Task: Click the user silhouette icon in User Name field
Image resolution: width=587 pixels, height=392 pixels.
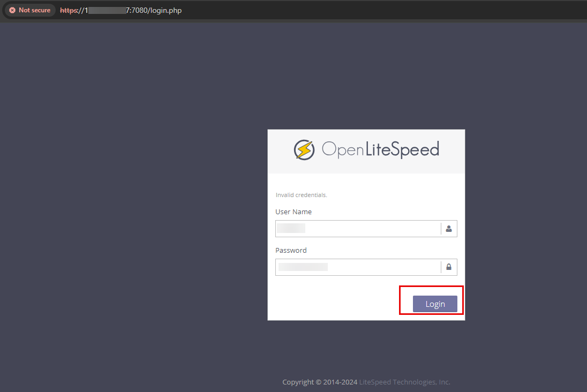Action: coord(449,229)
